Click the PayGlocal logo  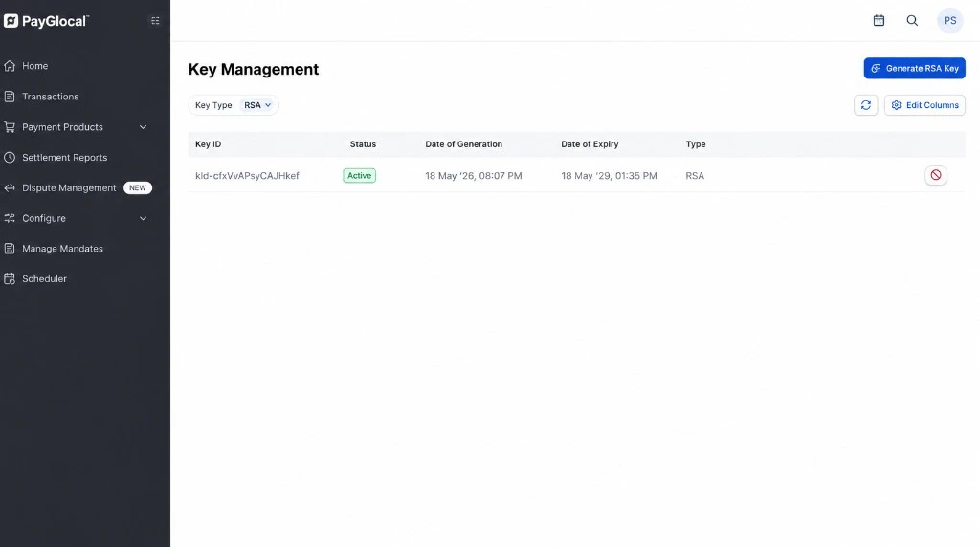coord(46,21)
